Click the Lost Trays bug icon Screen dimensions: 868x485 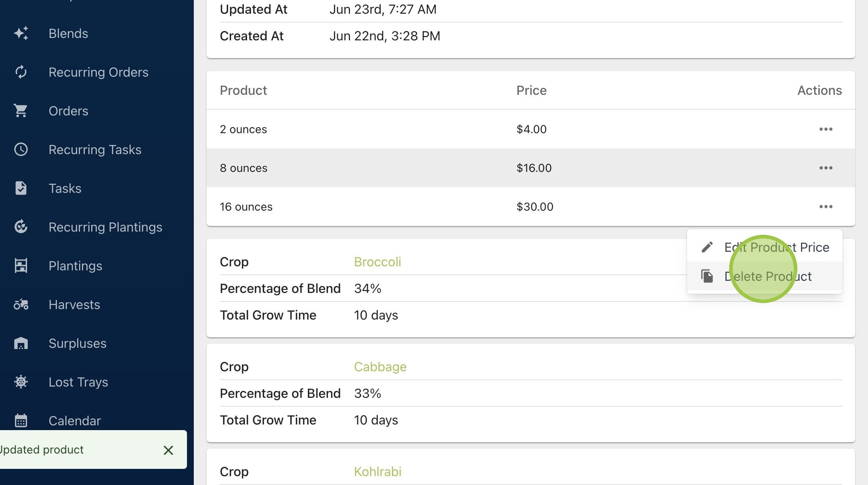point(21,382)
